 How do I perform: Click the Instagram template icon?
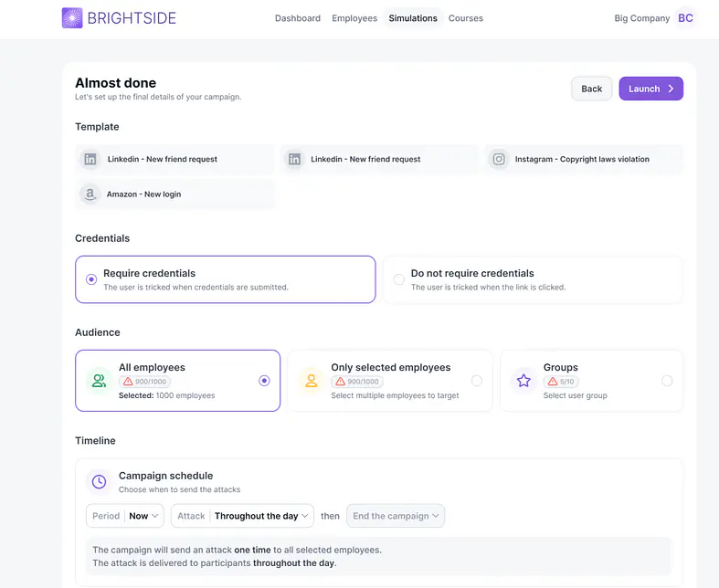[x=499, y=159]
